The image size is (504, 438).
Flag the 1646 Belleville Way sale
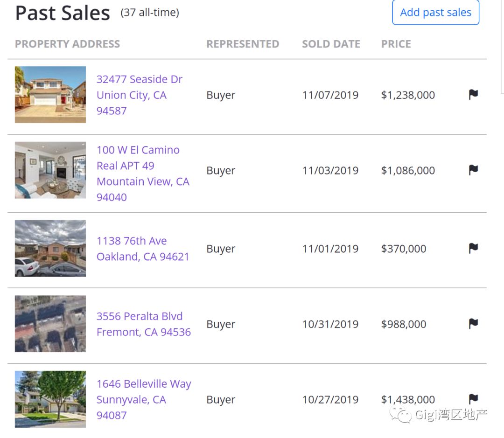coord(473,399)
